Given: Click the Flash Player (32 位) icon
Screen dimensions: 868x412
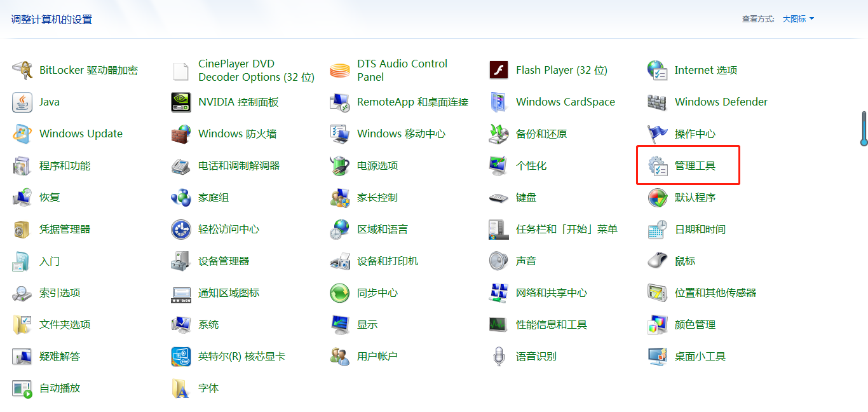Looking at the screenshot, I should (x=499, y=70).
